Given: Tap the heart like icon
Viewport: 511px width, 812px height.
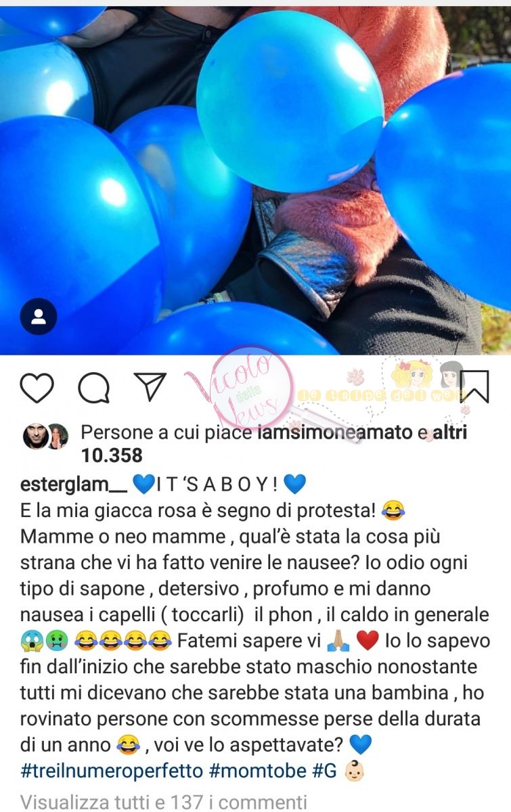Looking at the screenshot, I should pos(37,387).
